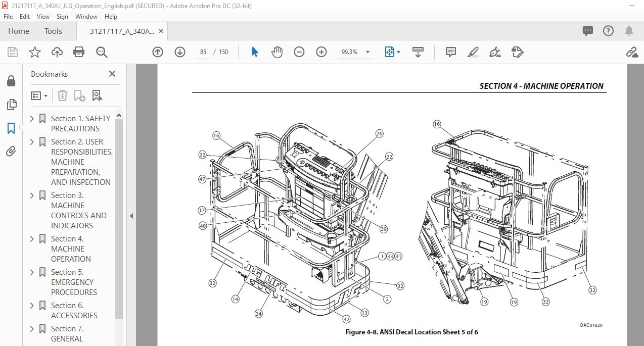Open the Sign menu

[x=62, y=17]
